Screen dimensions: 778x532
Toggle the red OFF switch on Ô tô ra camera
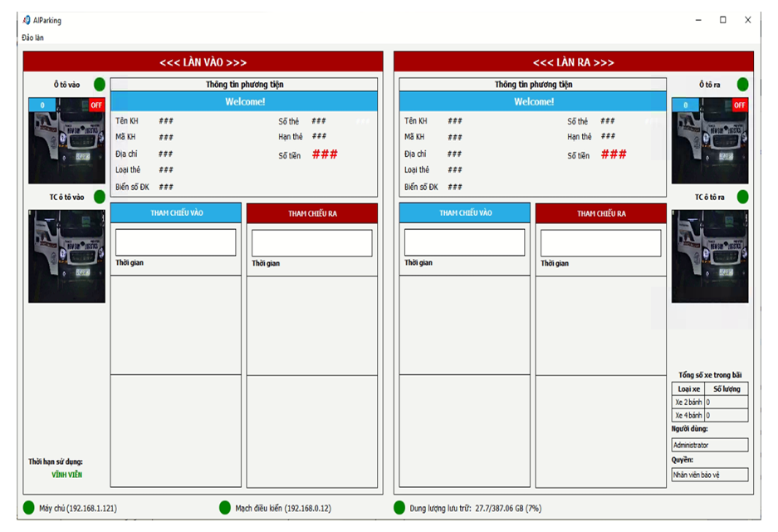tap(740, 105)
